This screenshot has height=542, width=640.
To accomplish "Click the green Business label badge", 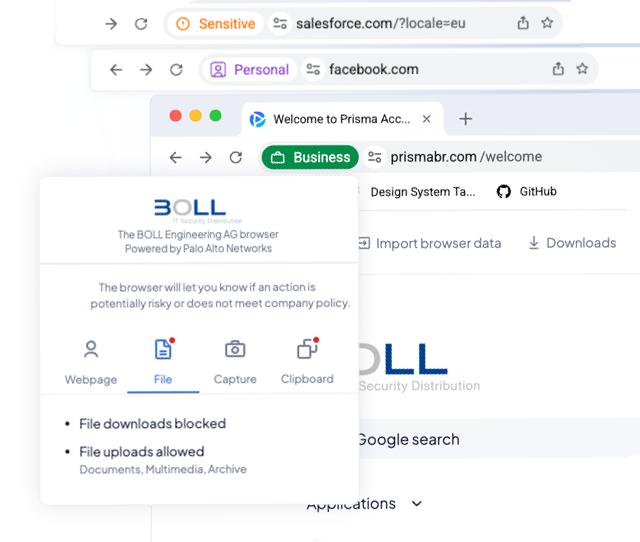I will coord(310,157).
